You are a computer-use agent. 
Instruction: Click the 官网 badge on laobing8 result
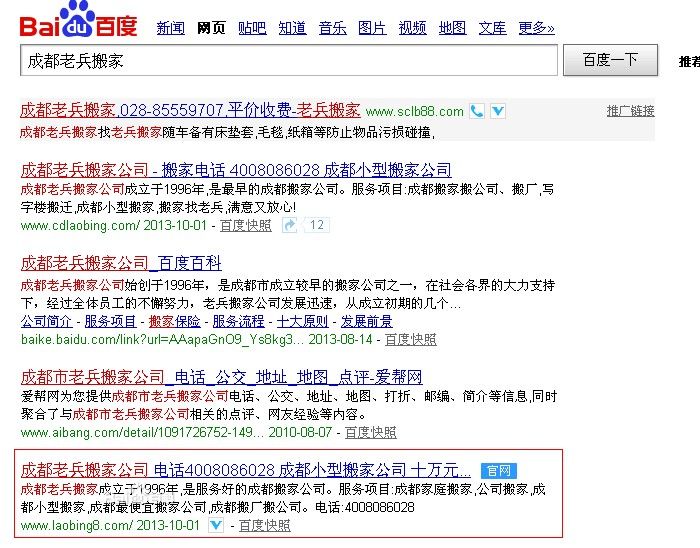point(497,470)
